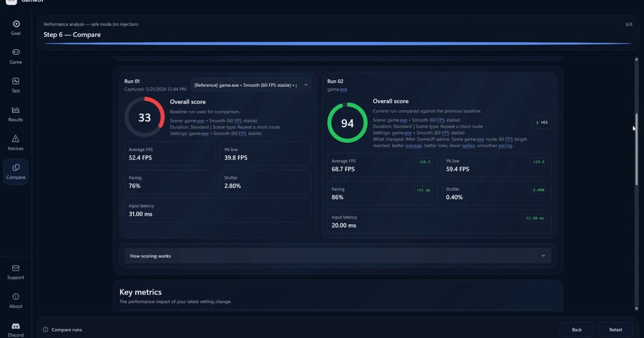Open the Advices warning icon

click(16, 139)
